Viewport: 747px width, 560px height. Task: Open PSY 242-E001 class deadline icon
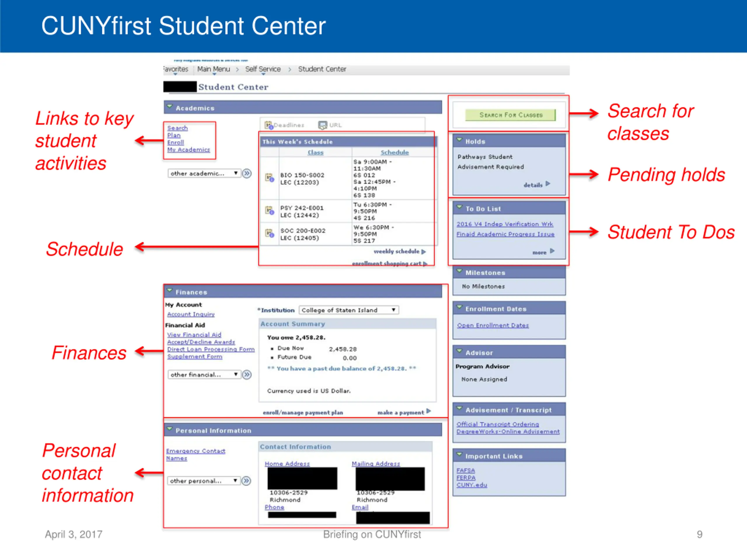coord(269,211)
